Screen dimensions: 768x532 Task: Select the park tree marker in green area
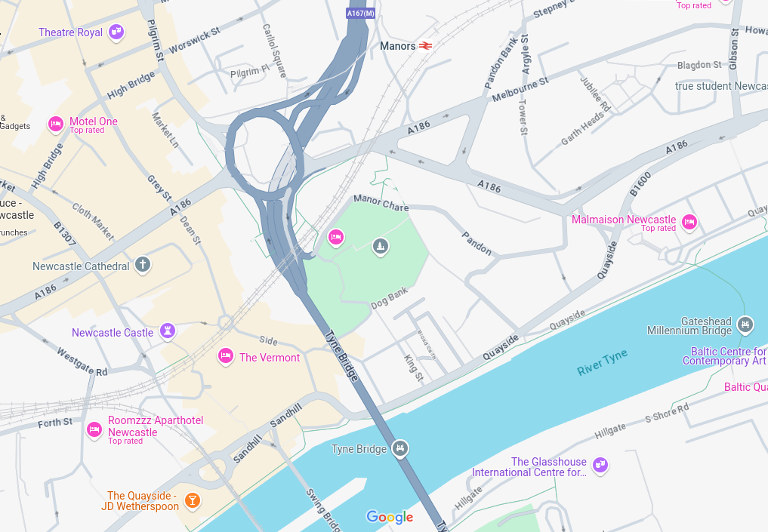pos(381,246)
